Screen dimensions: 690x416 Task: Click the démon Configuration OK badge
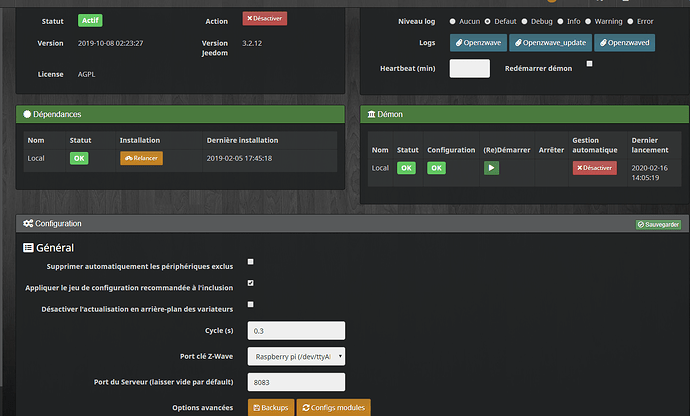[437, 168]
